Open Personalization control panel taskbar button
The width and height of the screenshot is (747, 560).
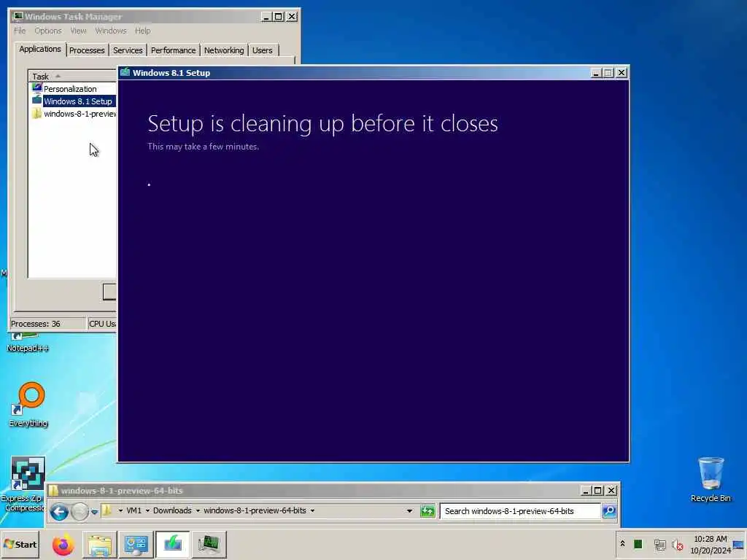click(x=136, y=545)
